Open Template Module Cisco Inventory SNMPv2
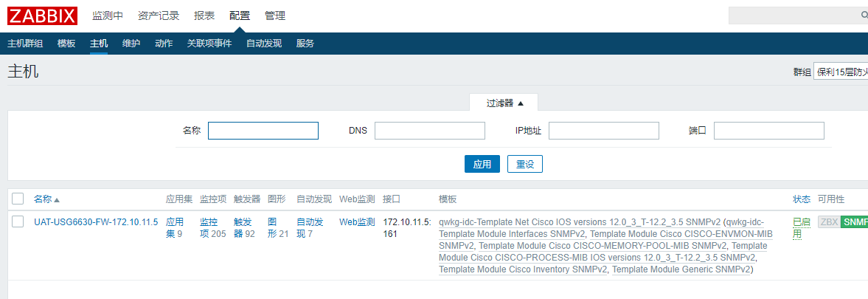868x299 pixels. point(523,269)
